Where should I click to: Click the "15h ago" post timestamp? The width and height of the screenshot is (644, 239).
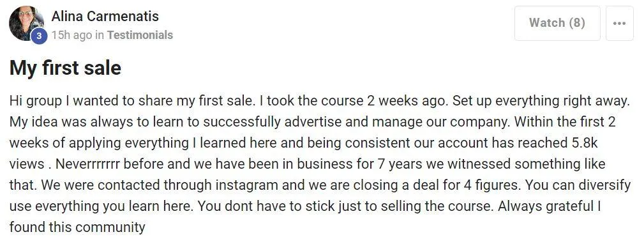click(x=72, y=35)
